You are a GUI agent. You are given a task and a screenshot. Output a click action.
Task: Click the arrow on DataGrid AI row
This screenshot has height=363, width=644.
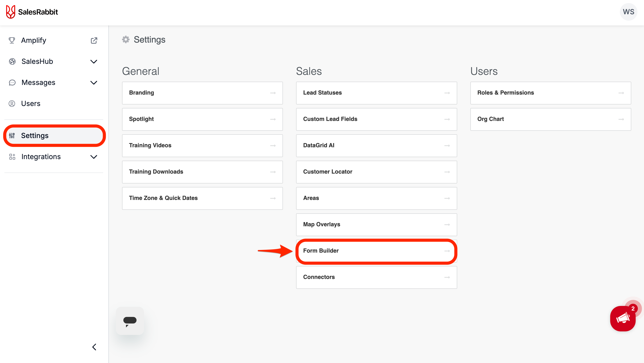point(447,146)
